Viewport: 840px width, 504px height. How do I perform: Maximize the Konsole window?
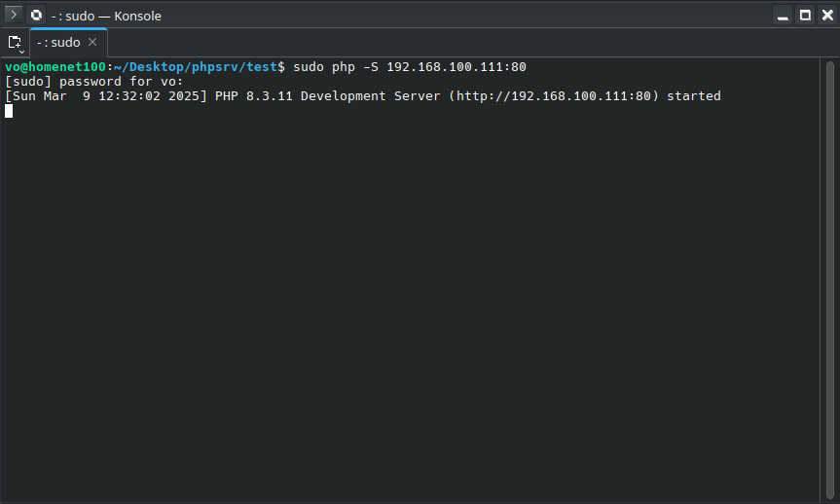click(x=805, y=15)
